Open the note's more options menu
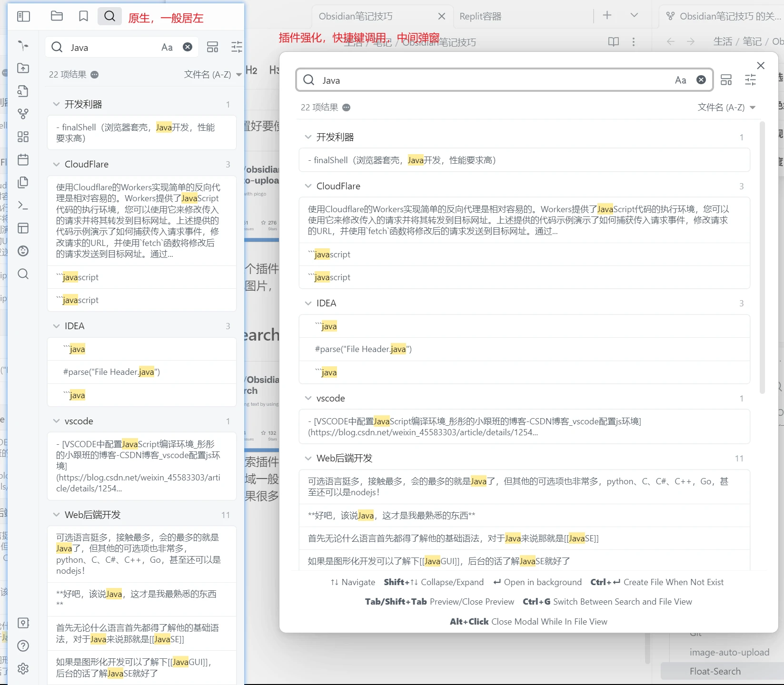 633,42
